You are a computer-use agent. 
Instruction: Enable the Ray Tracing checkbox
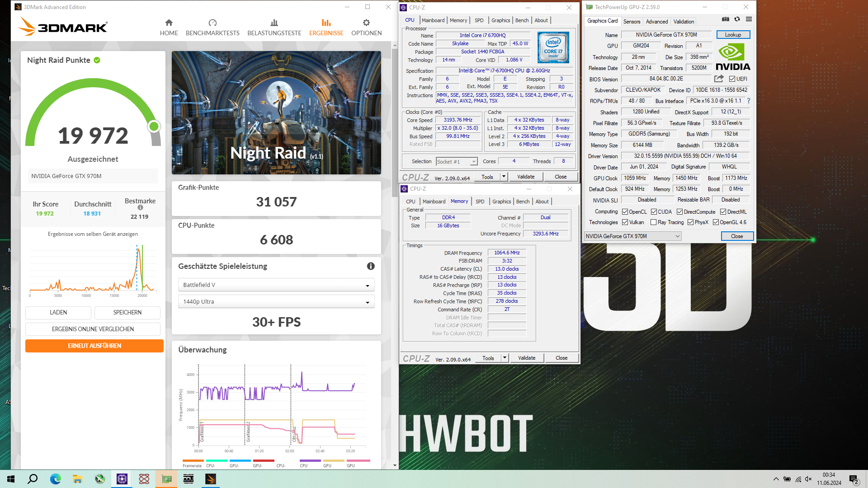tap(653, 222)
